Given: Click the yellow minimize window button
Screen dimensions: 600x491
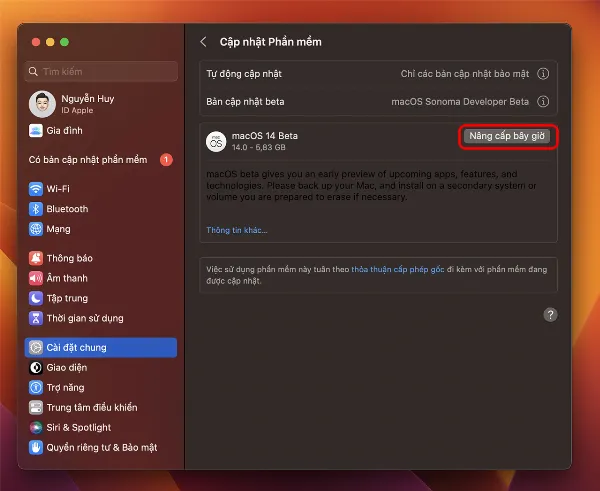Looking at the screenshot, I should pos(50,42).
